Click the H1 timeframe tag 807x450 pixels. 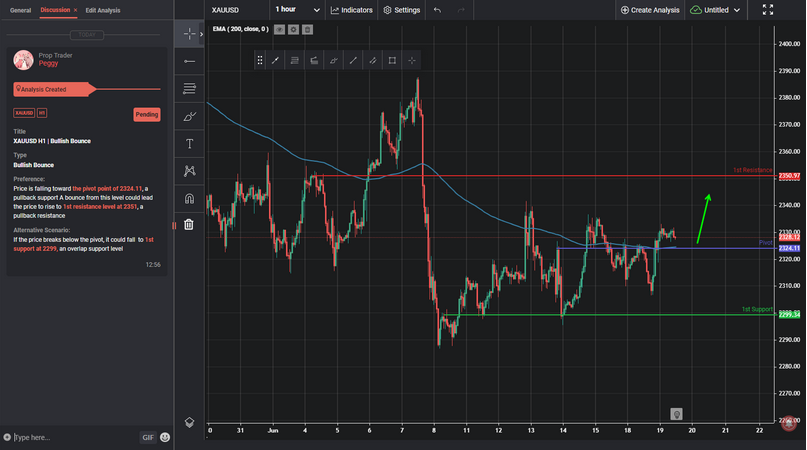(42, 113)
